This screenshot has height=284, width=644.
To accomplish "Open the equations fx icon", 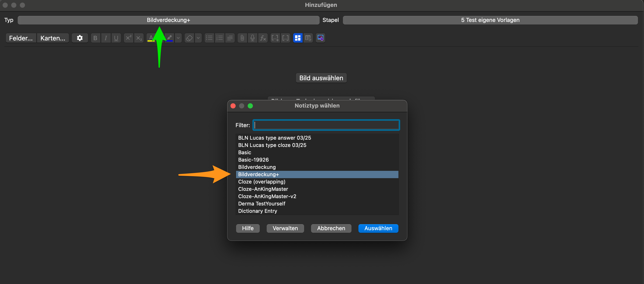I will click(x=263, y=38).
